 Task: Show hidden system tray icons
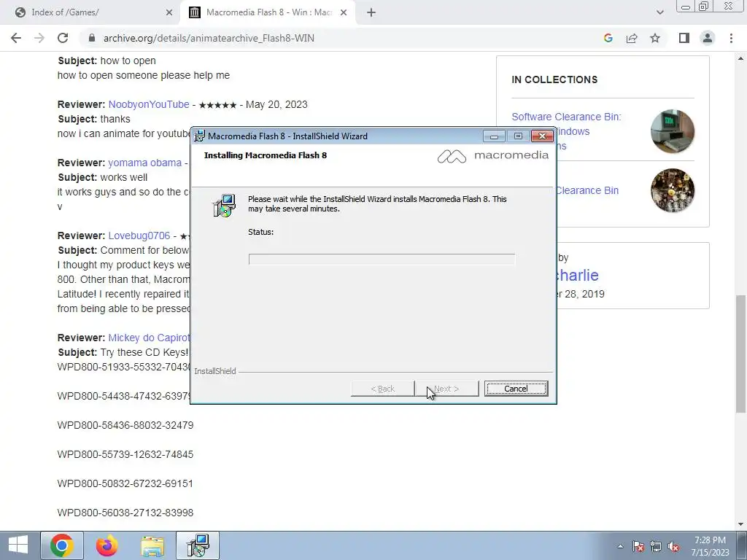point(620,546)
